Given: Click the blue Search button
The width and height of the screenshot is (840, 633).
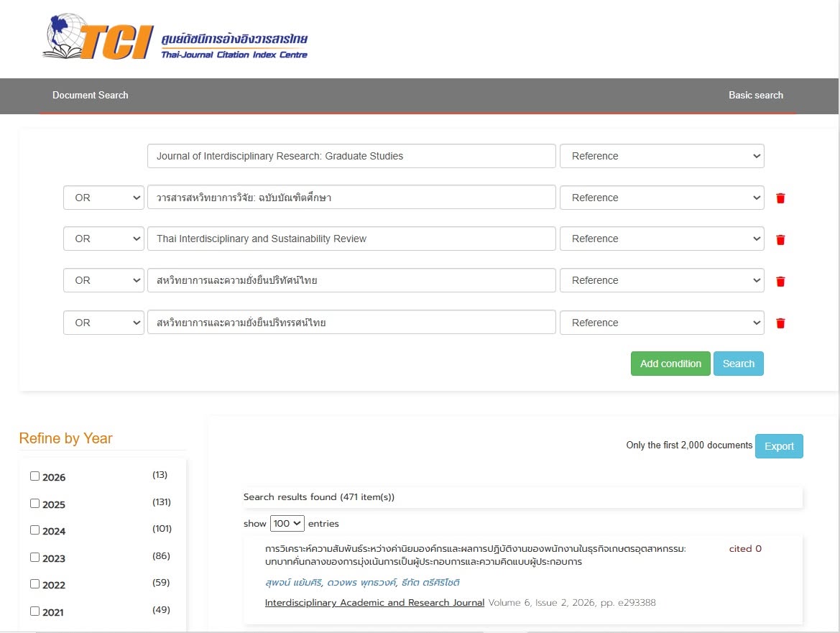Looking at the screenshot, I should pyautogui.click(x=738, y=364).
